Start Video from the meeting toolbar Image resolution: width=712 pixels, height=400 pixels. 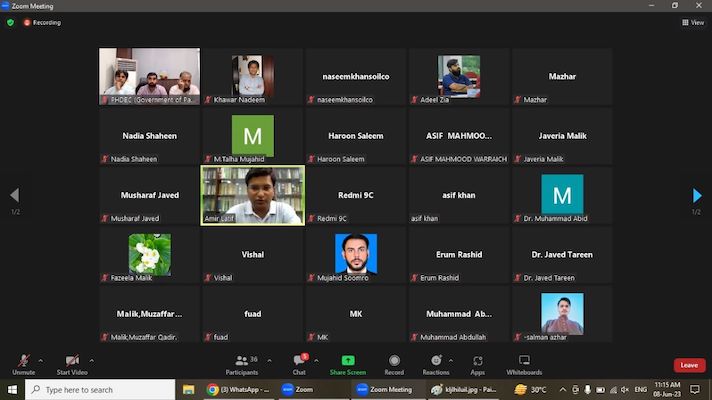[x=71, y=362]
